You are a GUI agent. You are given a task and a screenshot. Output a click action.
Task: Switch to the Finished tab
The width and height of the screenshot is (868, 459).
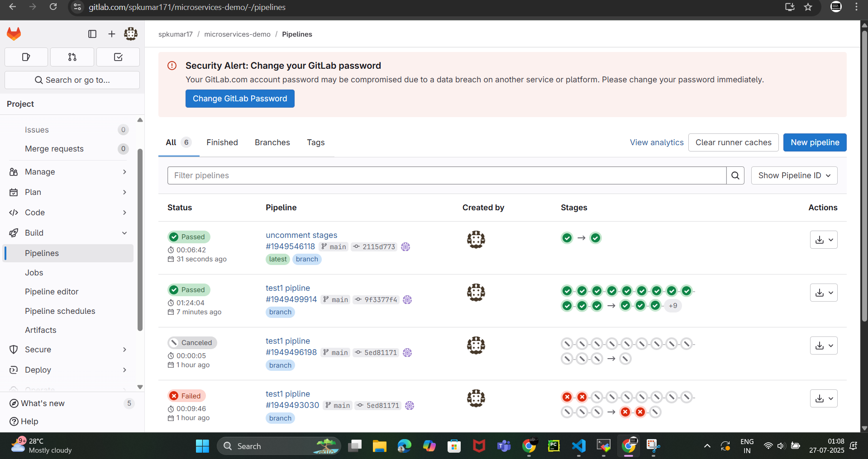222,142
